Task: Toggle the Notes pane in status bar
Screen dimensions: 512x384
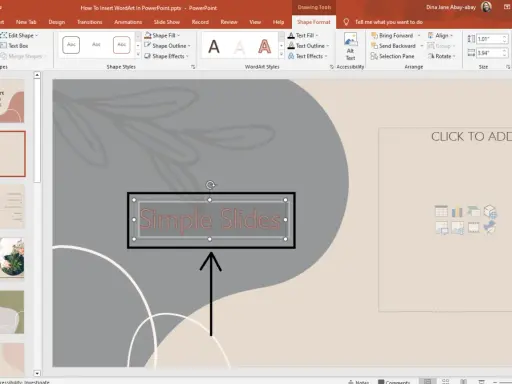Action: coord(358,382)
